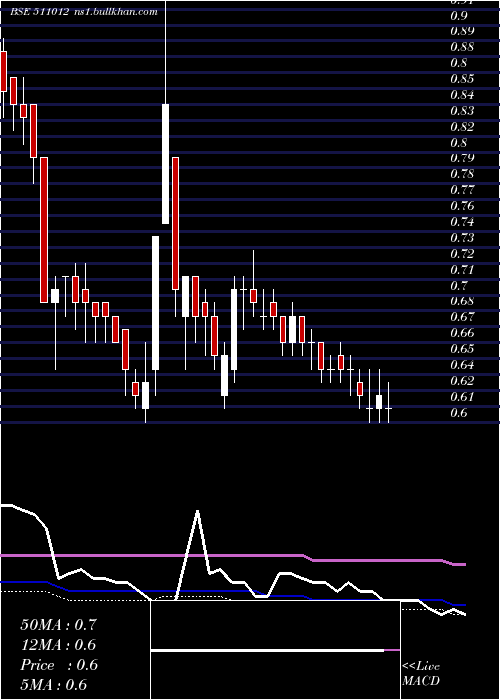Click the 0.6 price axis label
Screen dimensions: 500x700
458,413
